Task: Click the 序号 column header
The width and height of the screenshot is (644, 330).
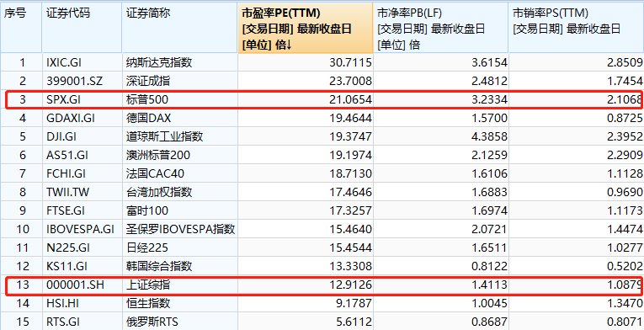Action: 21,28
